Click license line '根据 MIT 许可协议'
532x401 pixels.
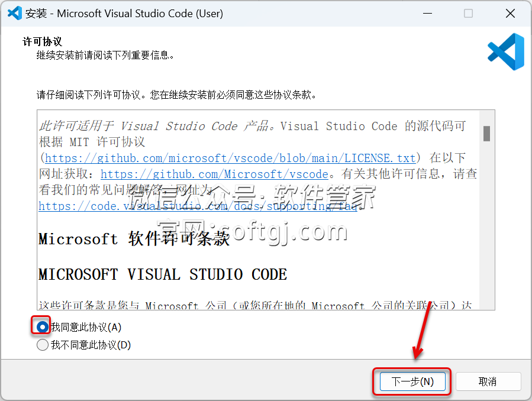pyautogui.click(x=92, y=142)
